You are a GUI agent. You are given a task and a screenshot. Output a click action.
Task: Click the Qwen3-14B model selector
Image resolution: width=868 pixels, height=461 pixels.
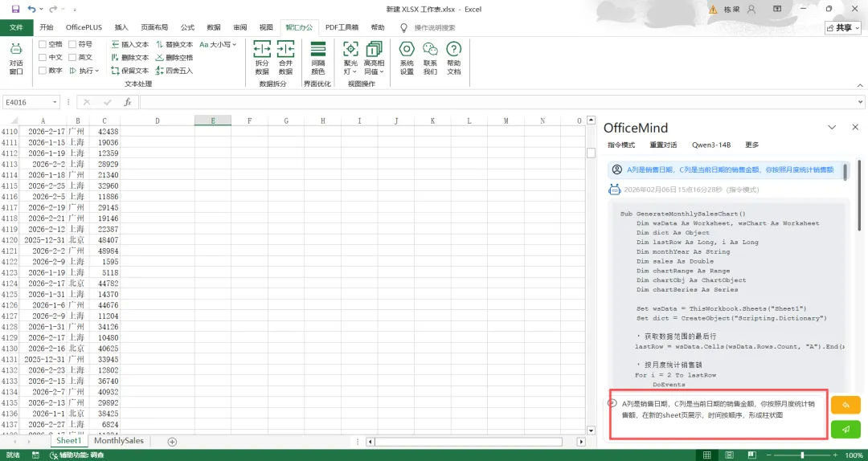[711, 145]
